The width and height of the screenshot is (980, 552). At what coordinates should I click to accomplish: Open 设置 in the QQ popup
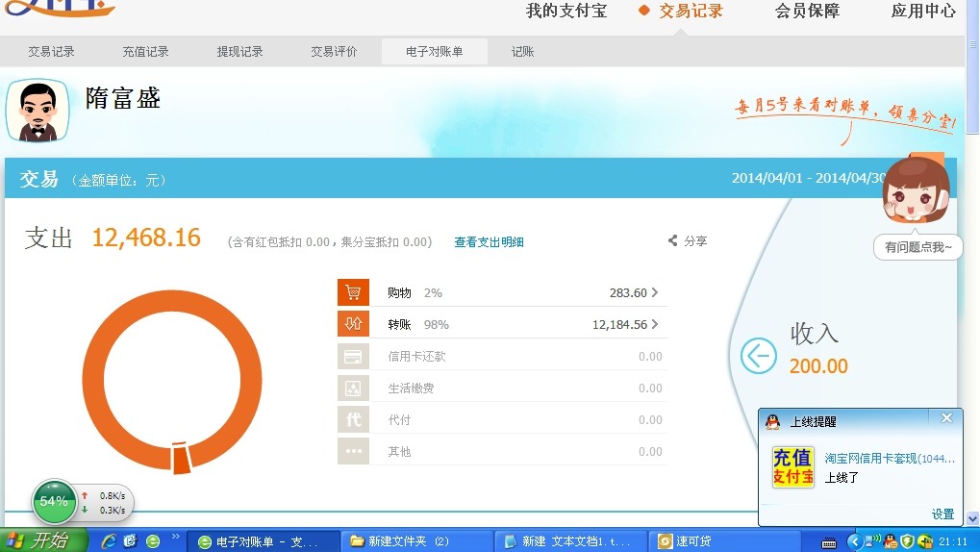pos(942,514)
